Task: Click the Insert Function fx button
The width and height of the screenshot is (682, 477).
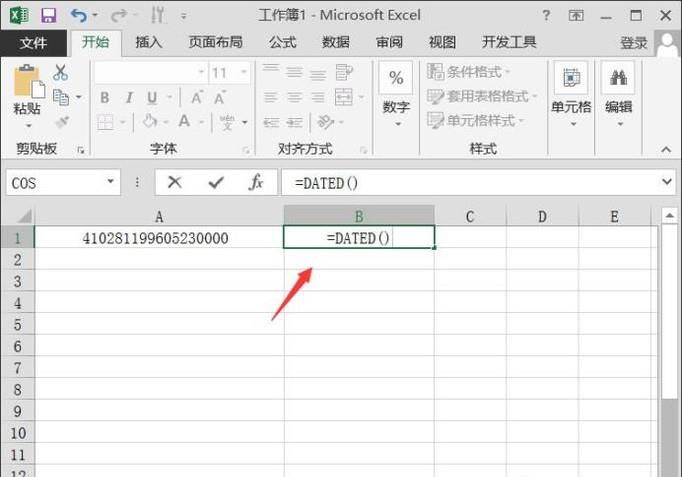Action: (256, 182)
